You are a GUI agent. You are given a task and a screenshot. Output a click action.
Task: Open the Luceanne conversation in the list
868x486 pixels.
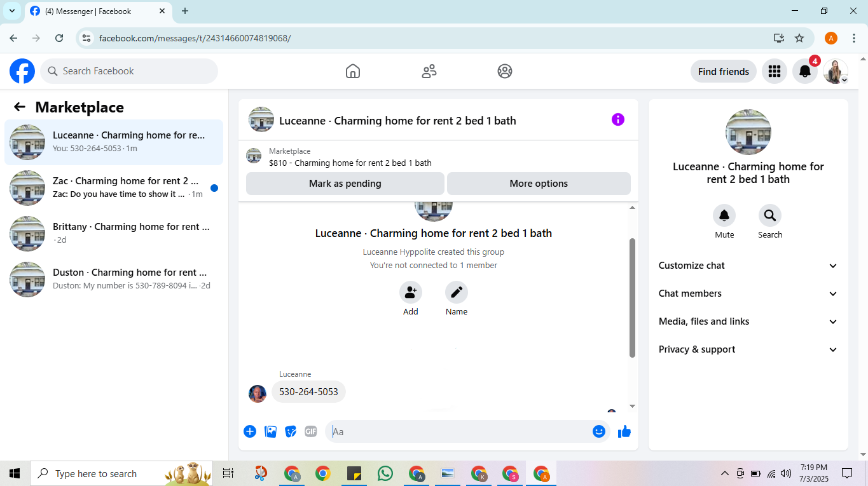click(114, 142)
